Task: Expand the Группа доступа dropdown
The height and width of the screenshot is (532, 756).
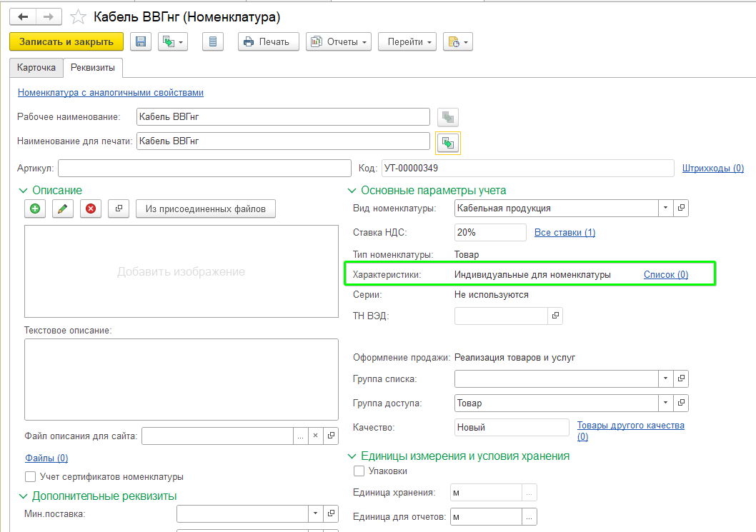Action: point(665,403)
